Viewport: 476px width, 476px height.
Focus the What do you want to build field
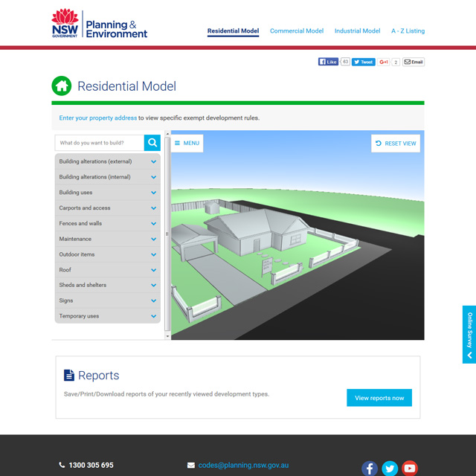click(99, 143)
